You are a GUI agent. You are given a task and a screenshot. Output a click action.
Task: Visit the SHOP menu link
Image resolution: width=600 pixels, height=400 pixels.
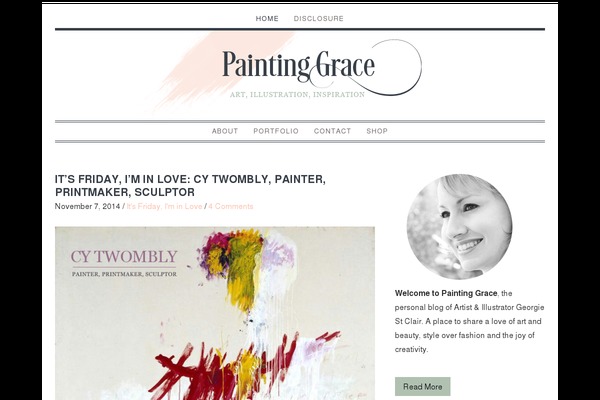[377, 131]
